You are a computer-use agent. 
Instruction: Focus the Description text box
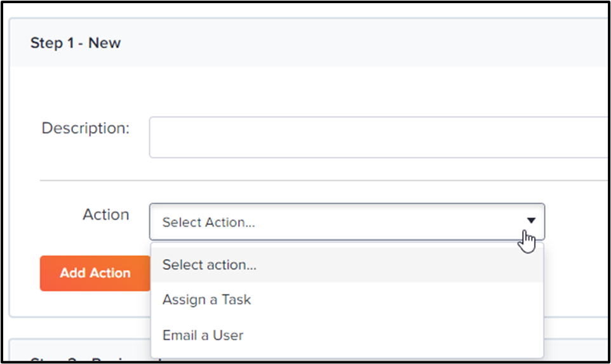[379, 137]
